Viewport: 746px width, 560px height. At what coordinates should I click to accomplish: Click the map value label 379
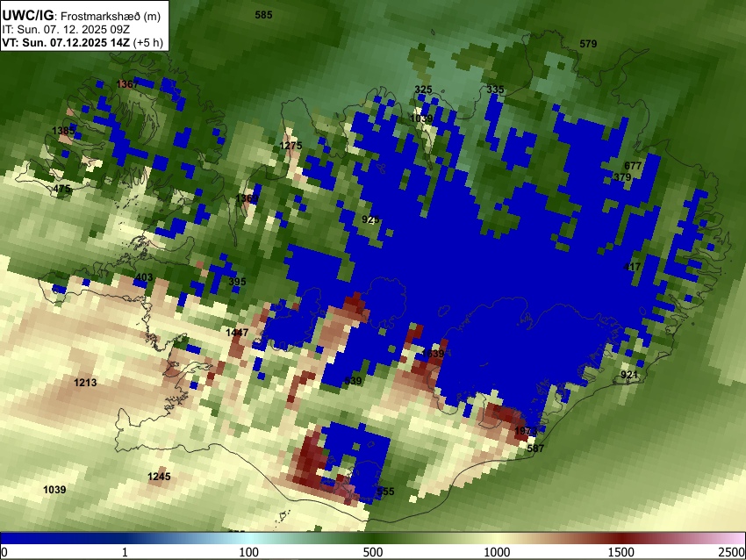(x=622, y=177)
